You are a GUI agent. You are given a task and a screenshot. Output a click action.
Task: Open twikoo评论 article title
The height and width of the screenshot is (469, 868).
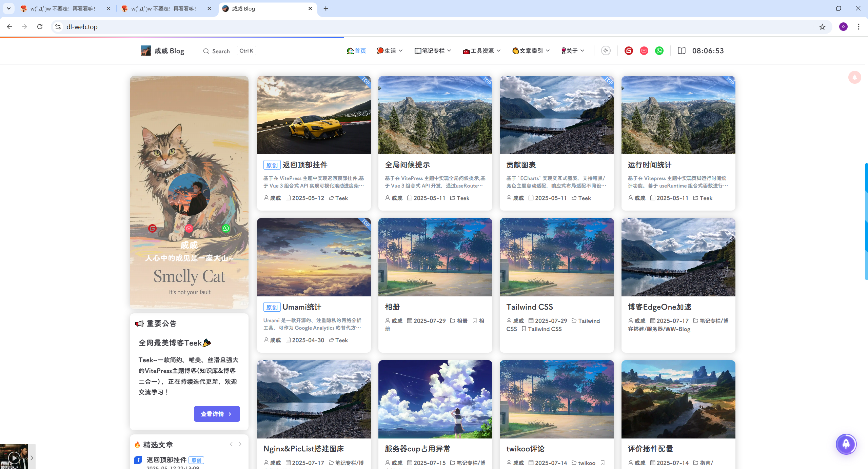tap(525, 449)
